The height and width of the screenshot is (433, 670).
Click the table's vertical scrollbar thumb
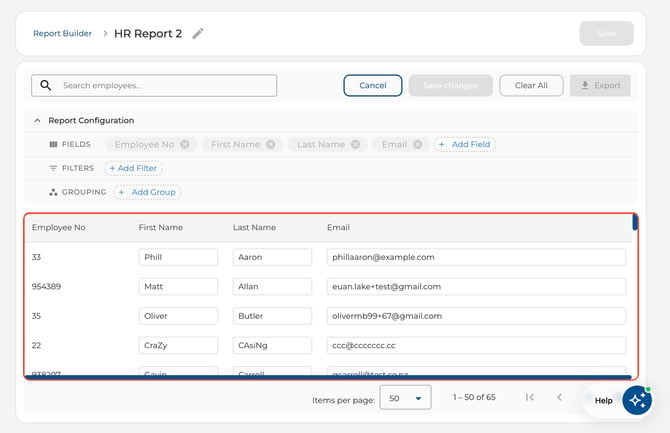pyautogui.click(x=635, y=222)
